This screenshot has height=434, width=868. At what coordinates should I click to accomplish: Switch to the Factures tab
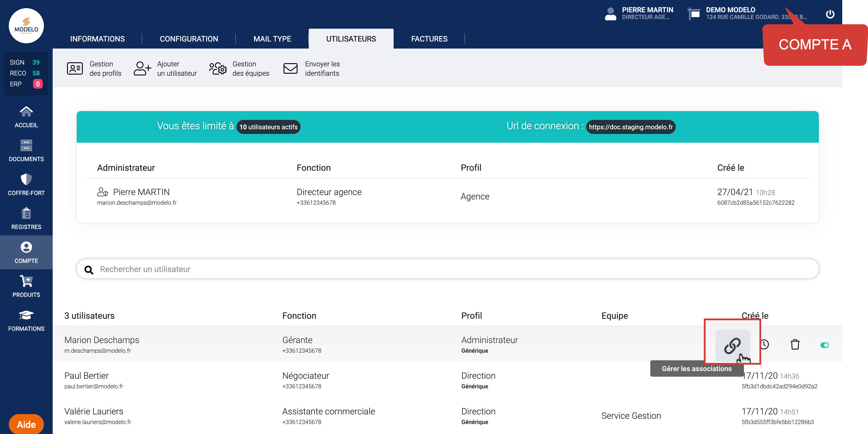click(x=429, y=39)
